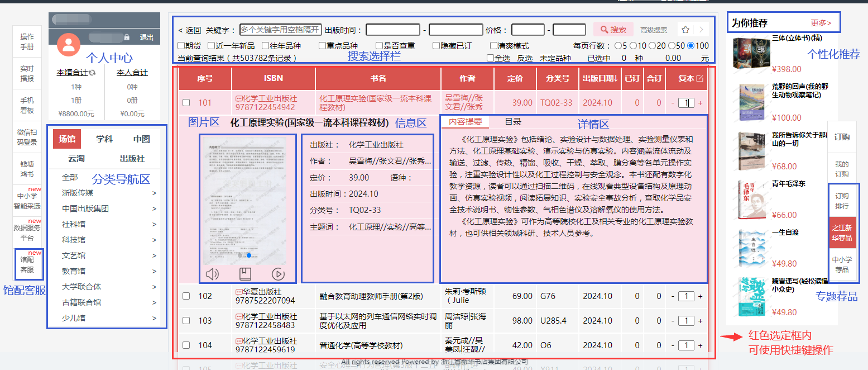Click the edit icon next to 复本 header

(699, 79)
